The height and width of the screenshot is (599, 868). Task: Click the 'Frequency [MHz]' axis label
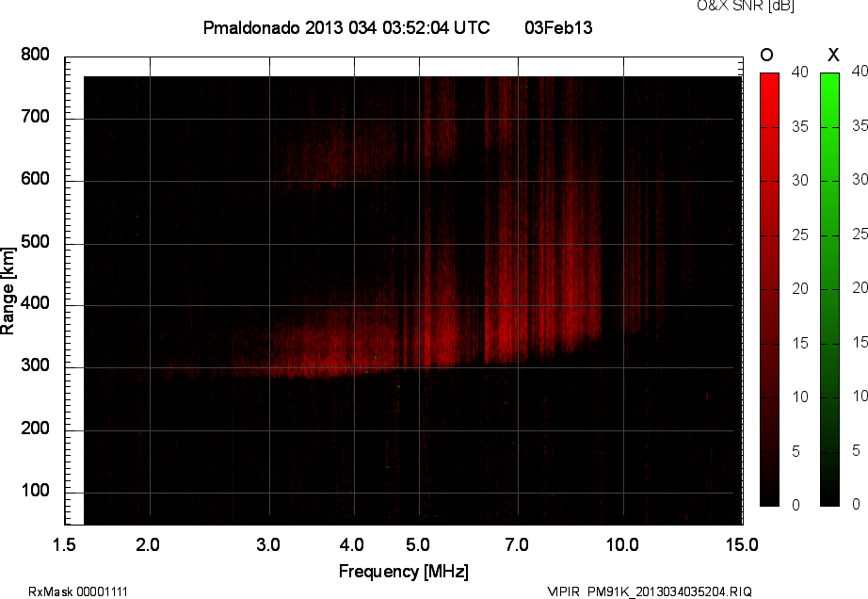[404, 572]
